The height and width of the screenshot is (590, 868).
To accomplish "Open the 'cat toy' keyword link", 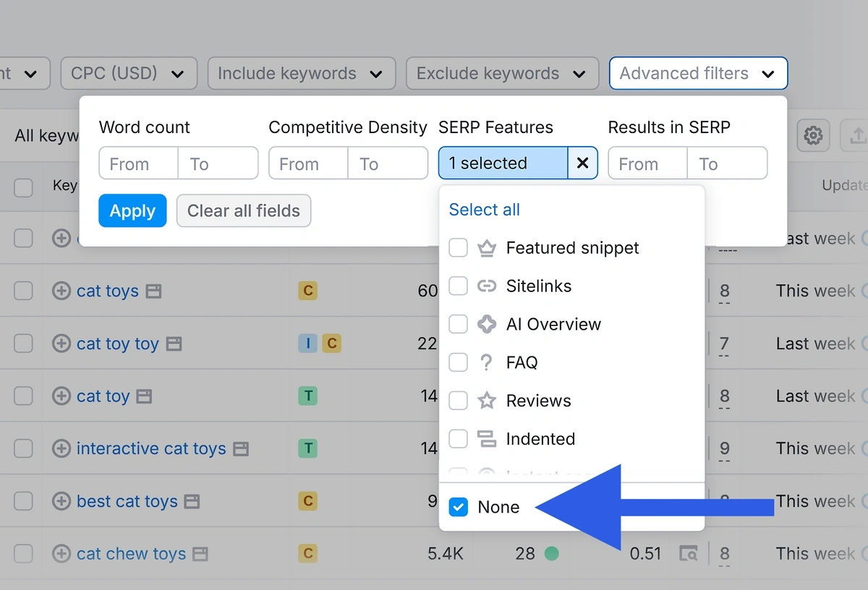I will [x=103, y=396].
